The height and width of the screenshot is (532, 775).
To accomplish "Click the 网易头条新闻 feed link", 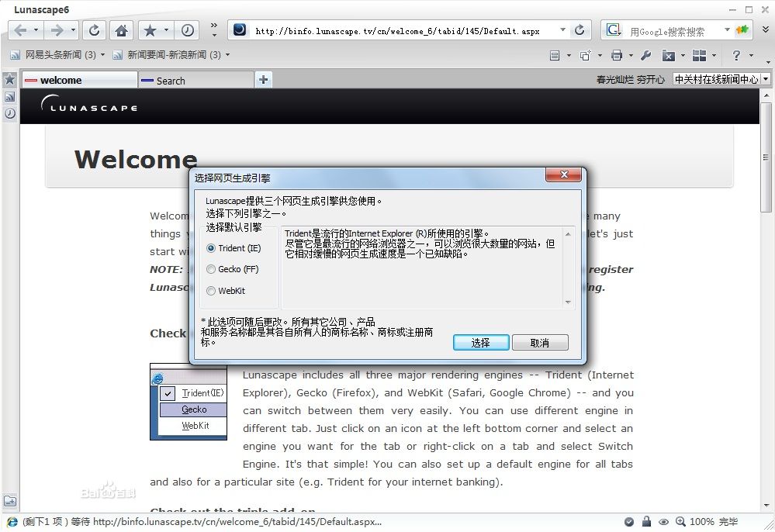I will [54, 55].
